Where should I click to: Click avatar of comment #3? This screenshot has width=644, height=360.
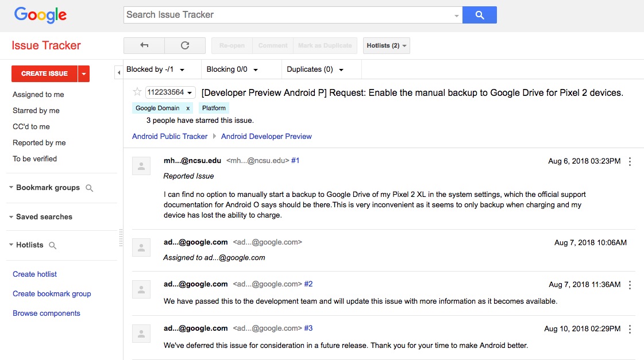point(141,334)
